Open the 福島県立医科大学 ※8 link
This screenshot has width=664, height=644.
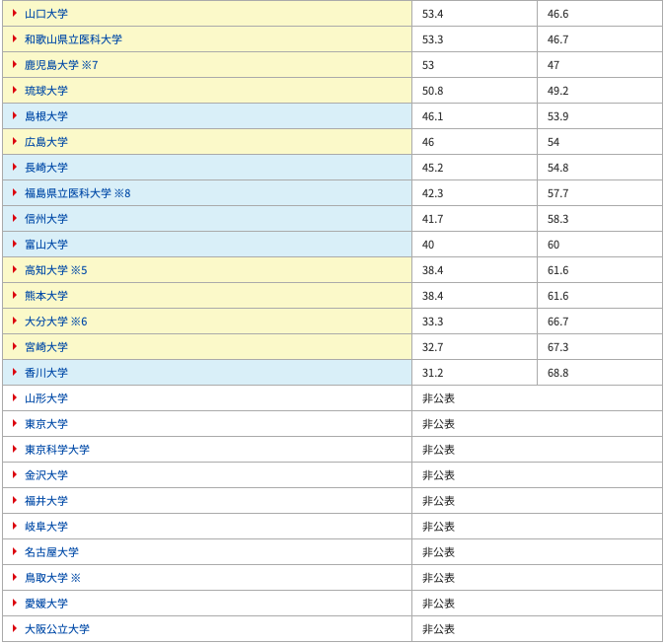point(78,193)
